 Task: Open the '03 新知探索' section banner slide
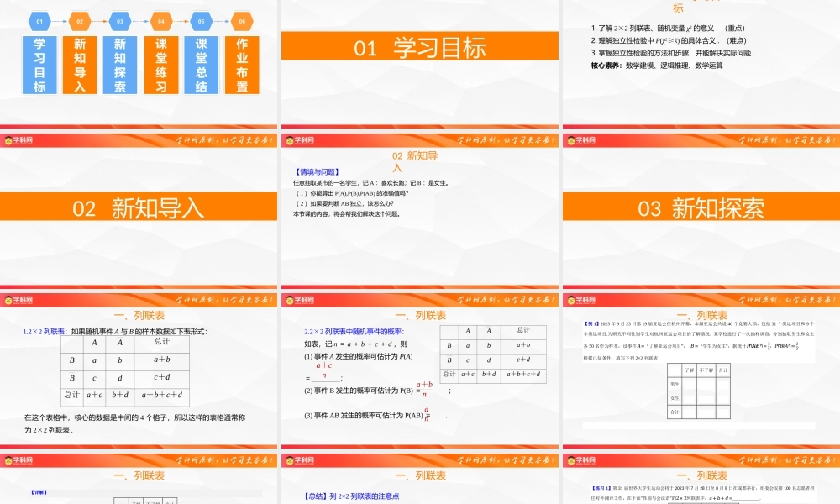click(701, 211)
